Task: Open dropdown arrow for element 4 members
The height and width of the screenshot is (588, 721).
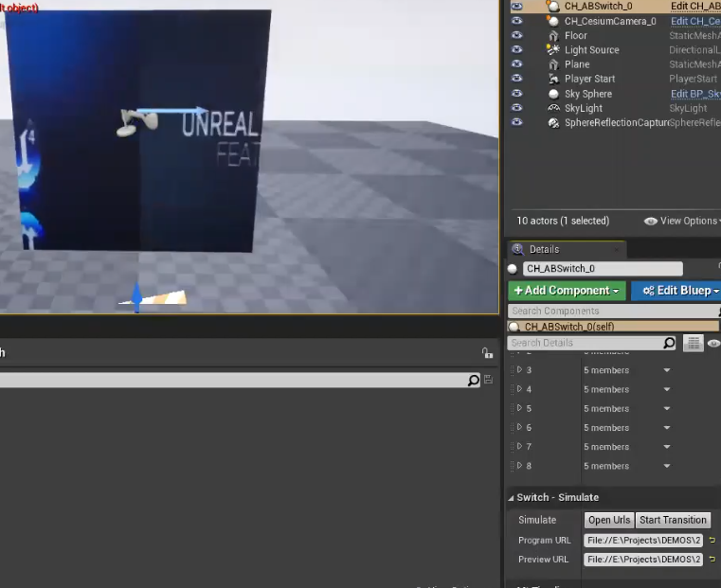Action: [667, 389]
